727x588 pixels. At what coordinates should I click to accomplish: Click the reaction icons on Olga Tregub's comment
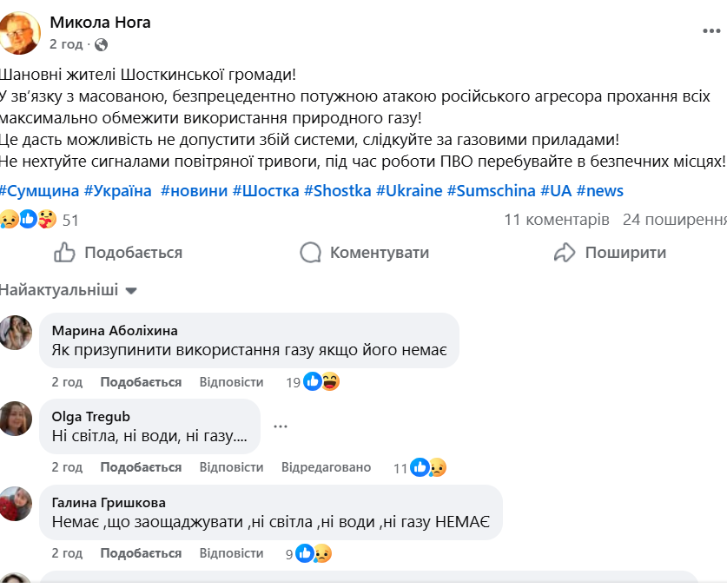[429, 467]
